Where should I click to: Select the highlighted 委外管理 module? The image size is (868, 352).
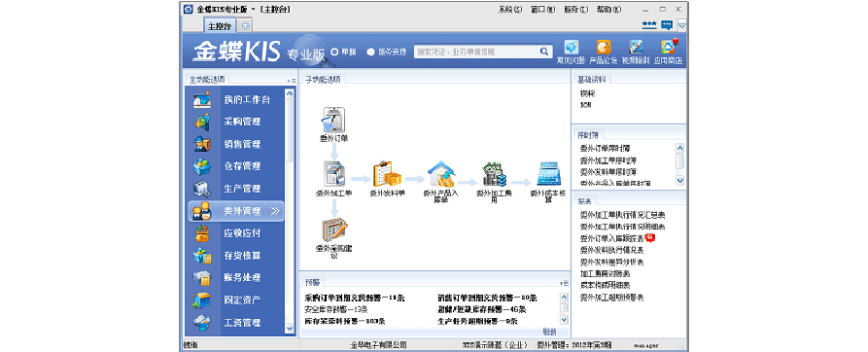[x=236, y=211]
